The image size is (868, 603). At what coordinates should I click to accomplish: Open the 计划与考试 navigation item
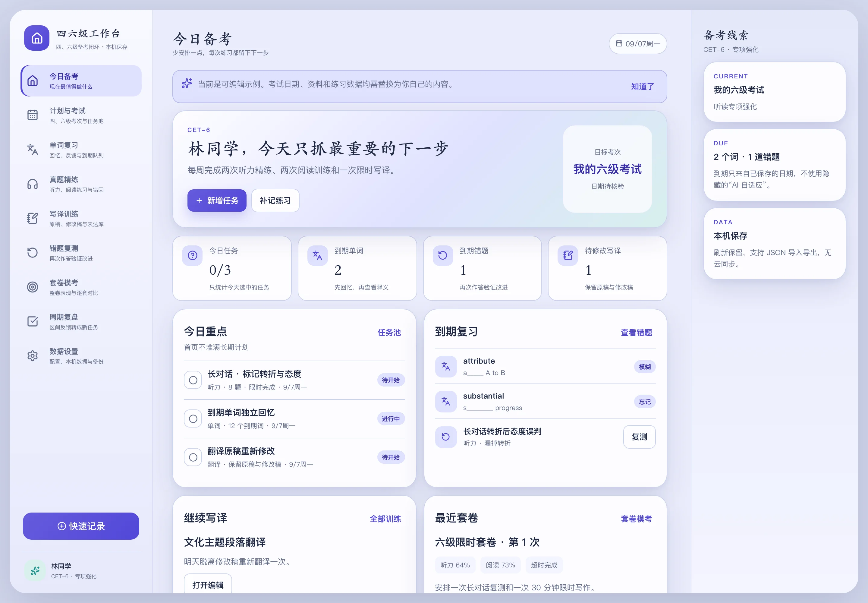[81, 115]
